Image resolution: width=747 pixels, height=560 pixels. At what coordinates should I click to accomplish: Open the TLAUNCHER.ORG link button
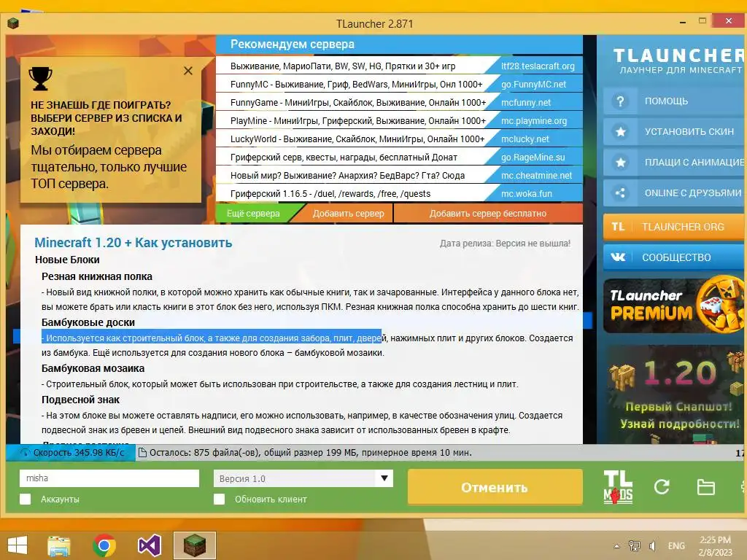(675, 227)
